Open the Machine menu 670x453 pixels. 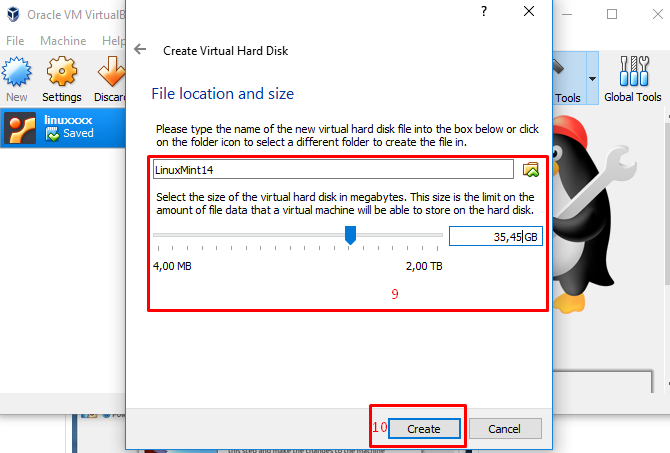(63, 41)
